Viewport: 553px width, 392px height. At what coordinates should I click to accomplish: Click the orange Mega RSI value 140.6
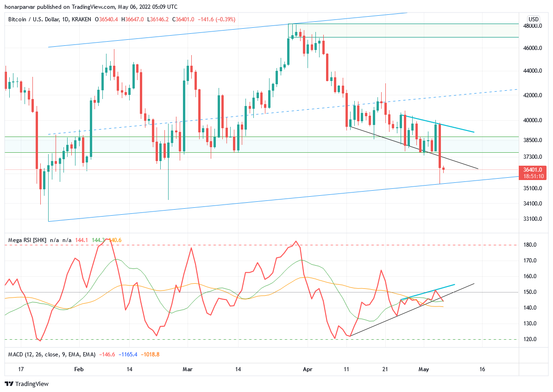(115, 240)
